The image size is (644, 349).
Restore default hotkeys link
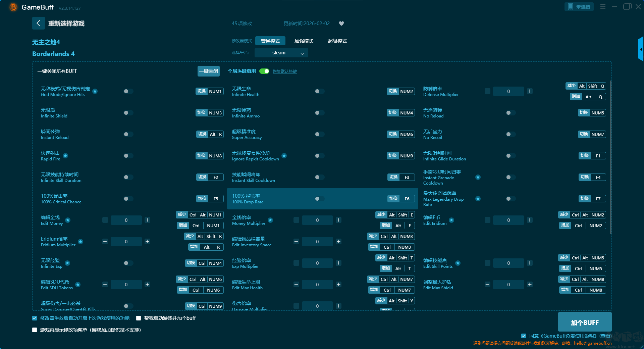click(x=285, y=71)
